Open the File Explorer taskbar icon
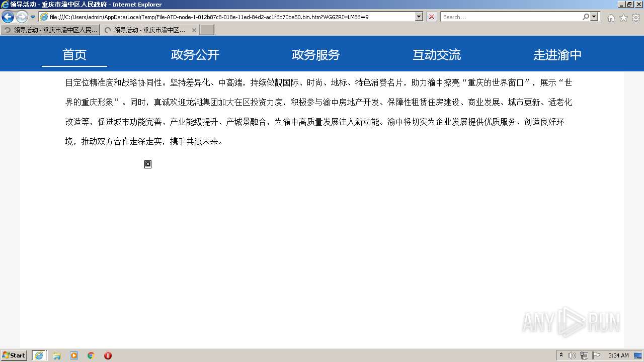 click(57, 355)
